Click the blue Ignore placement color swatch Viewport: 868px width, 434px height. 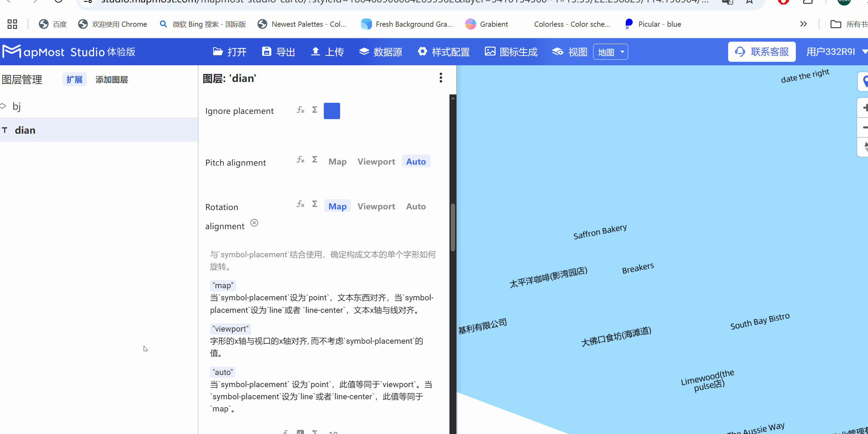(x=331, y=110)
